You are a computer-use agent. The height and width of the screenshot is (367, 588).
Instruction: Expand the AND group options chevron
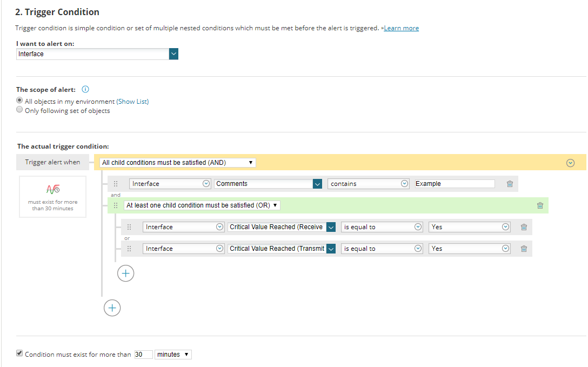(x=570, y=163)
